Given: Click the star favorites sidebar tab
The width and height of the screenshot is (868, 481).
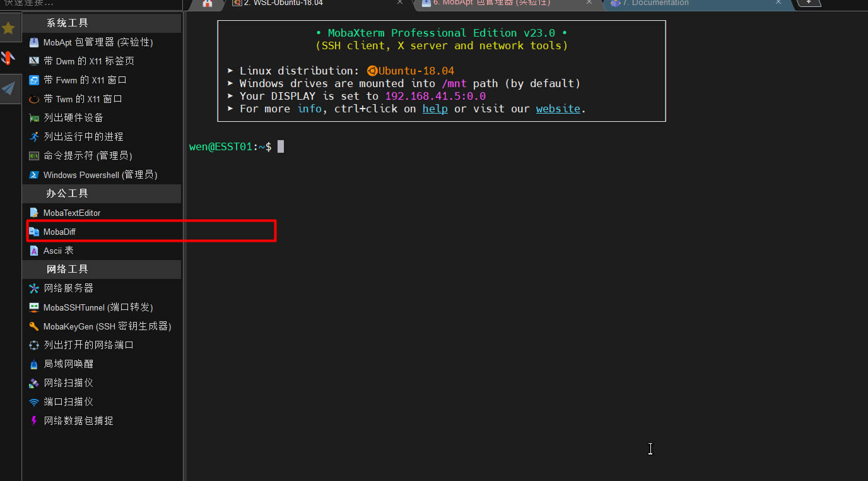Looking at the screenshot, I should coord(8,28).
